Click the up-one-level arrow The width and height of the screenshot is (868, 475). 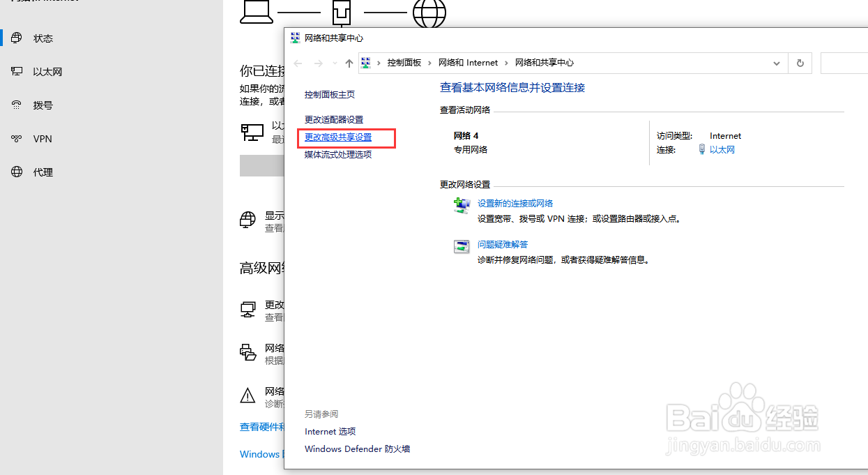[x=349, y=63]
